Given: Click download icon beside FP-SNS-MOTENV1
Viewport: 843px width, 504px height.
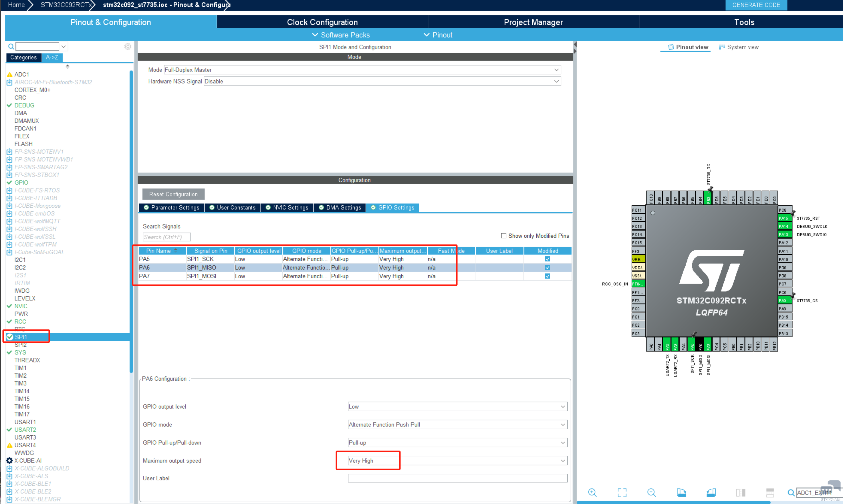Looking at the screenshot, I should tap(9, 152).
